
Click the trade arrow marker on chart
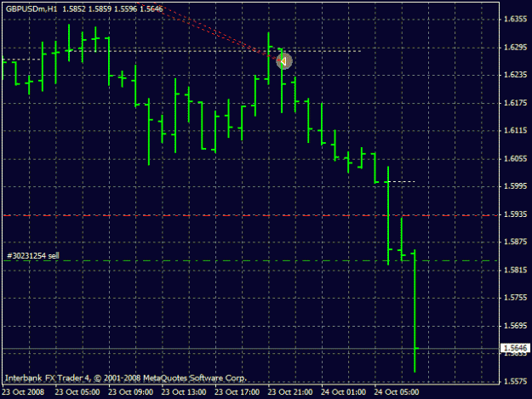(x=283, y=61)
